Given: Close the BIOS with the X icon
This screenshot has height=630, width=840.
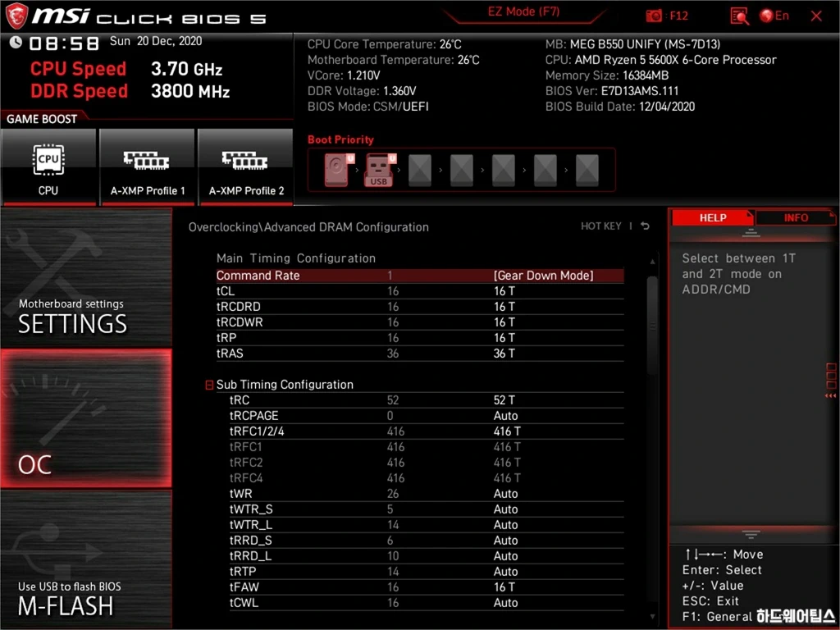Looking at the screenshot, I should 816,16.
